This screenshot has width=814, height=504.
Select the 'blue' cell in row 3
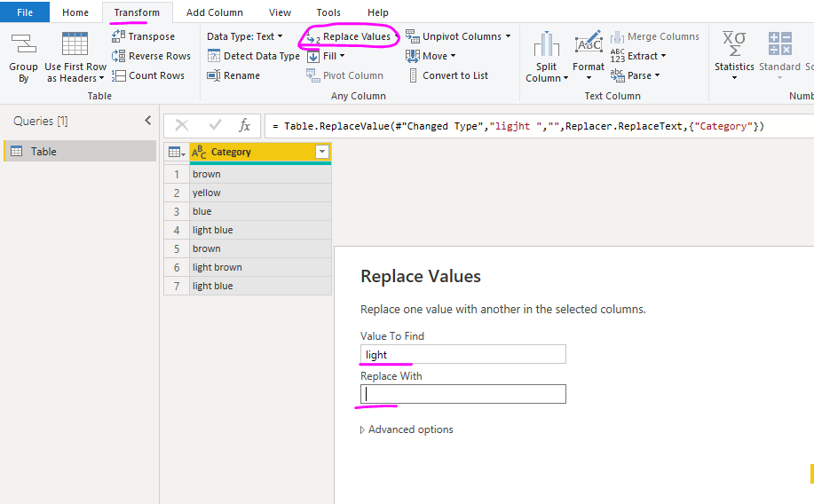(x=260, y=211)
